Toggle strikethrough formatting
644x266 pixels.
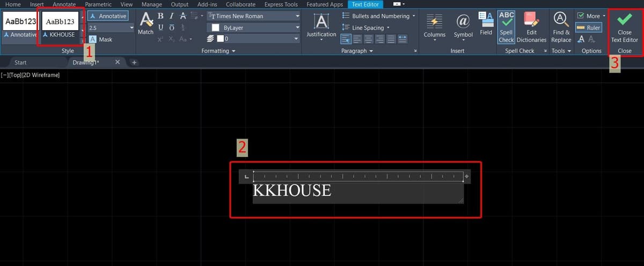[x=183, y=16]
